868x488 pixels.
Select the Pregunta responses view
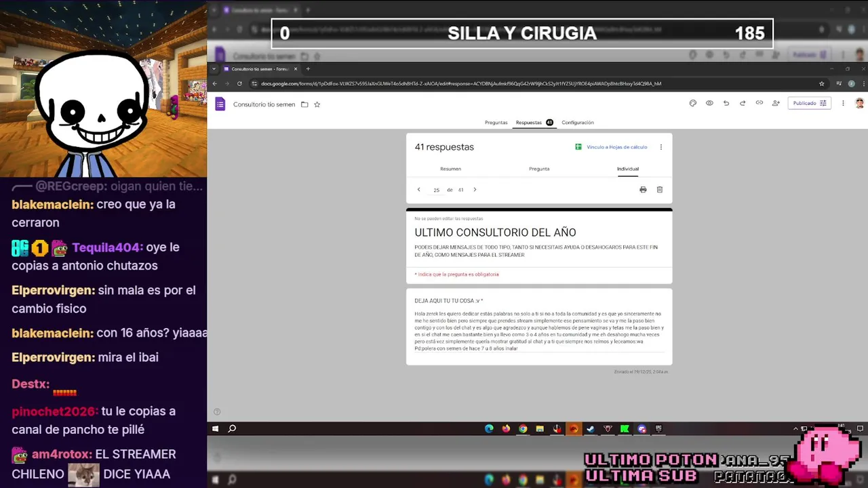(539, 169)
